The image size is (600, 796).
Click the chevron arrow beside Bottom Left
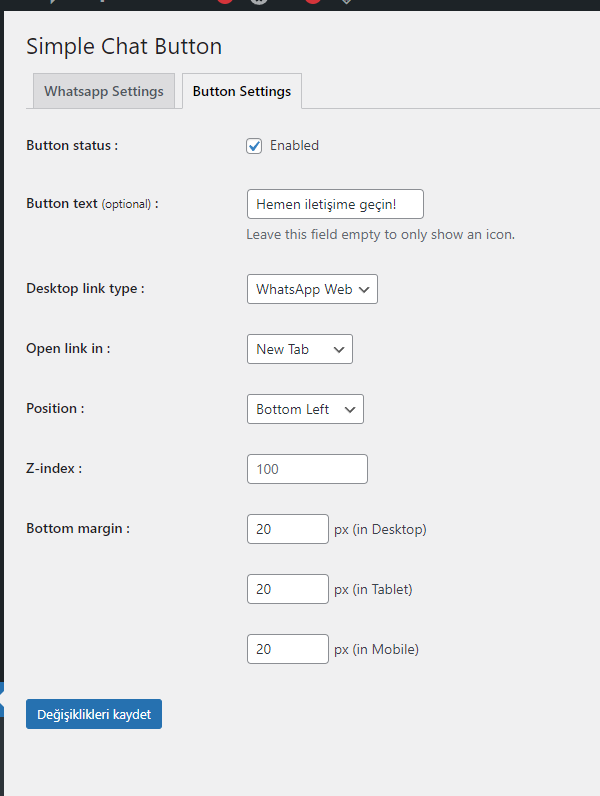[x=350, y=409]
